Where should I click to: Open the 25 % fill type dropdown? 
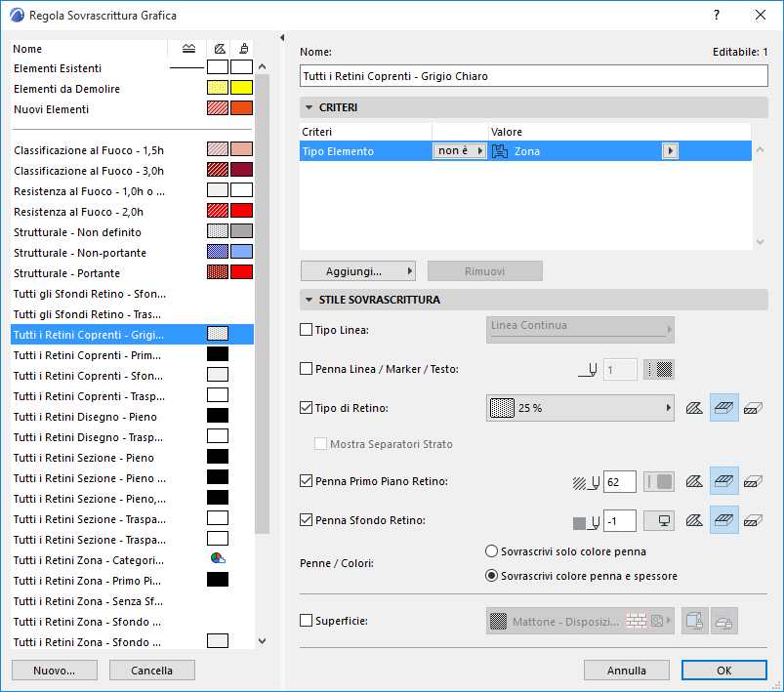tap(580, 408)
